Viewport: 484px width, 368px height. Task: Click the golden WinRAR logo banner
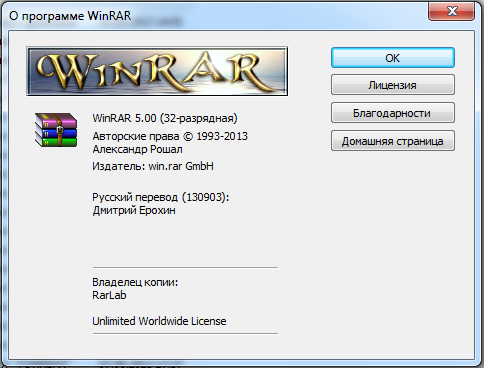[x=157, y=71]
